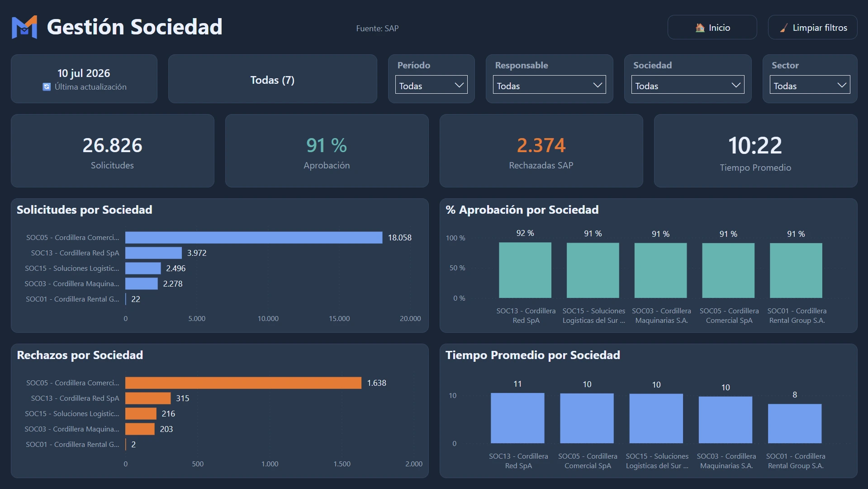The height and width of the screenshot is (489, 868).
Task: Click the 2.374 Rechazadas SAP card
Action: pyautogui.click(x=541, y=151)
